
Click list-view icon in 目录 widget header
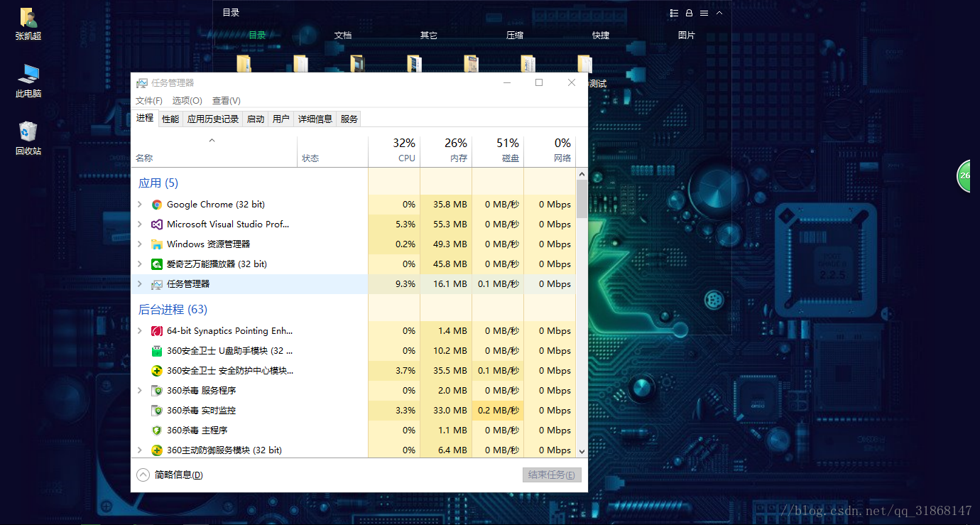(x=674, y=13)
